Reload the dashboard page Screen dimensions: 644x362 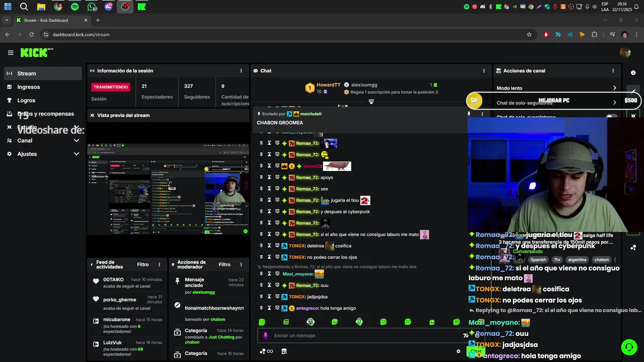click(31, 35)
